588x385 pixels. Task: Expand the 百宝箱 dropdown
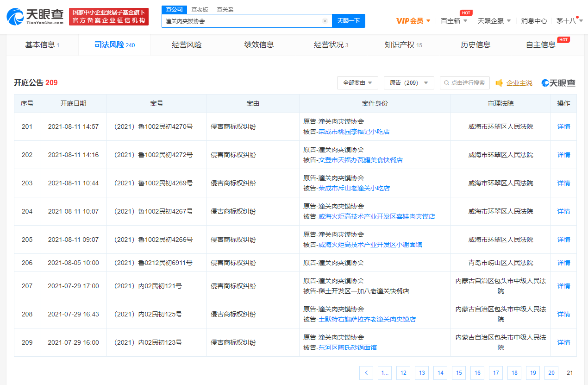[454, 21]
